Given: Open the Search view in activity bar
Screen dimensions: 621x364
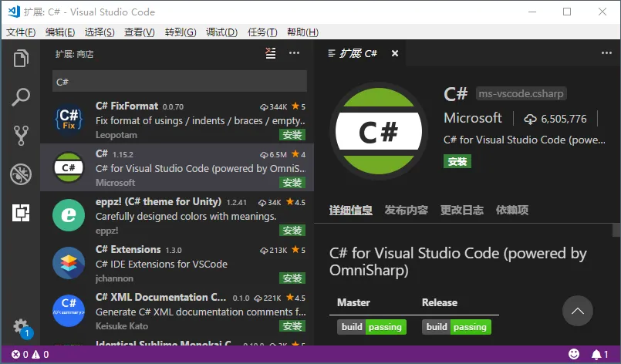Looking at the screenshot, I should (21, 97).
